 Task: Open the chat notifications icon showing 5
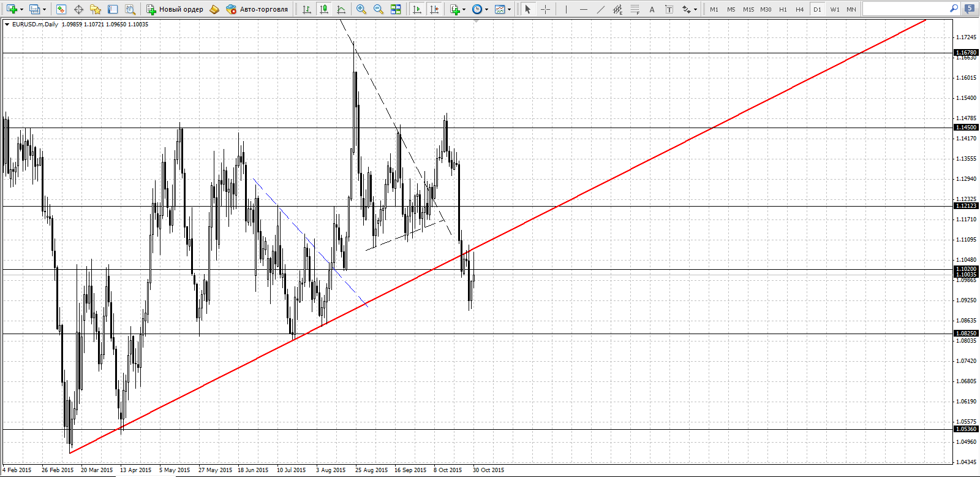[969, 9]
